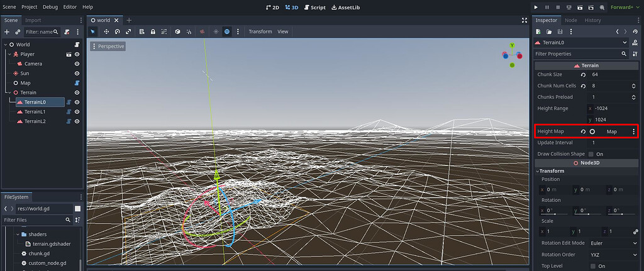Screen dimensions: 644x271
Task: Click the Save resource icon in Inspector
Action: point(560,31)
